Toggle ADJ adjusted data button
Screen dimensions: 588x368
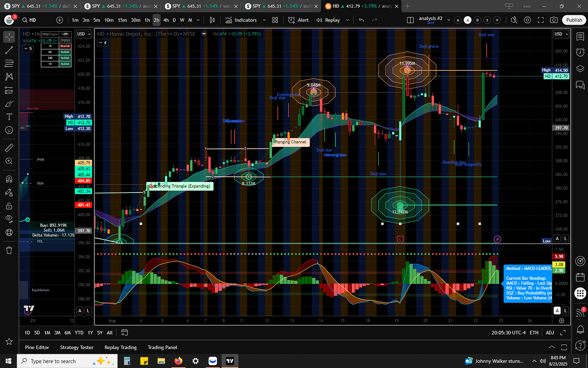(x=550, y=332)
